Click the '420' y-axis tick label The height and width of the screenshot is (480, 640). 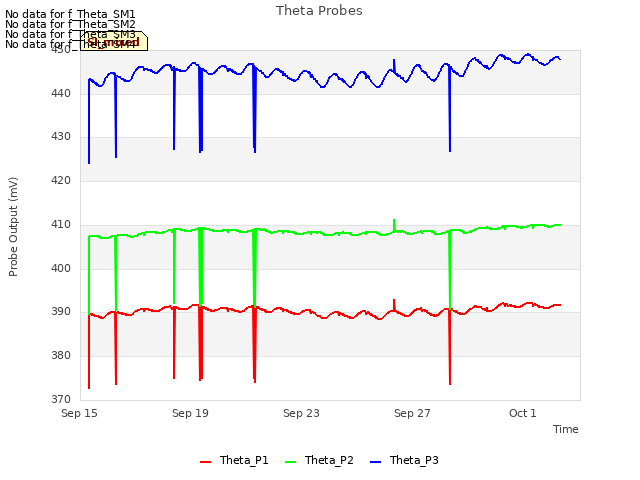(x=61, y=180)
